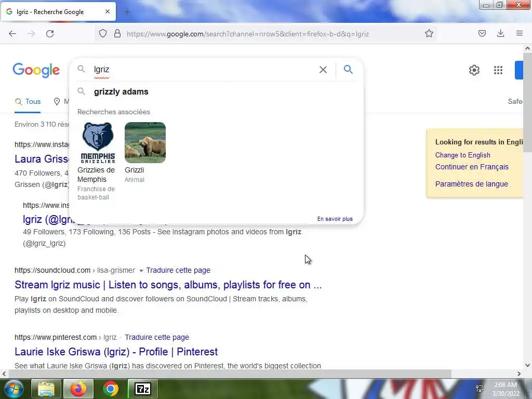Clear the search box with the X icon
The image size is (532, 399).
[x=323, y=70]
